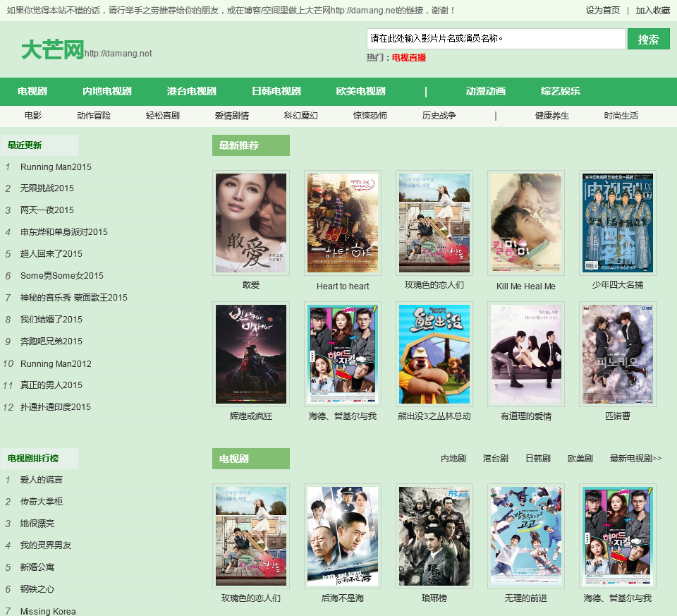Click the 琅琊榜 poster

pyautogui.click(x=434, y=536)
